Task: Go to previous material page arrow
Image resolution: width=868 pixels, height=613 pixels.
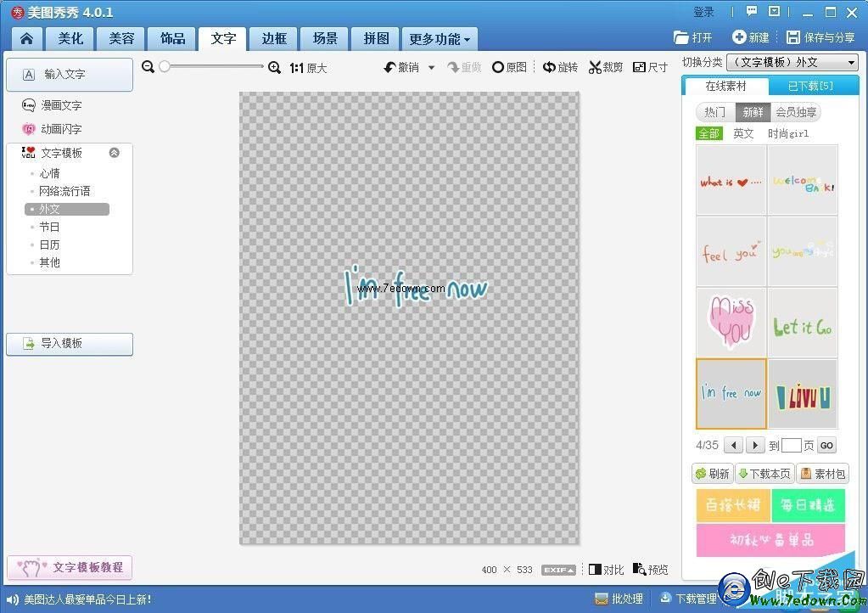Action: pos(733,445)
